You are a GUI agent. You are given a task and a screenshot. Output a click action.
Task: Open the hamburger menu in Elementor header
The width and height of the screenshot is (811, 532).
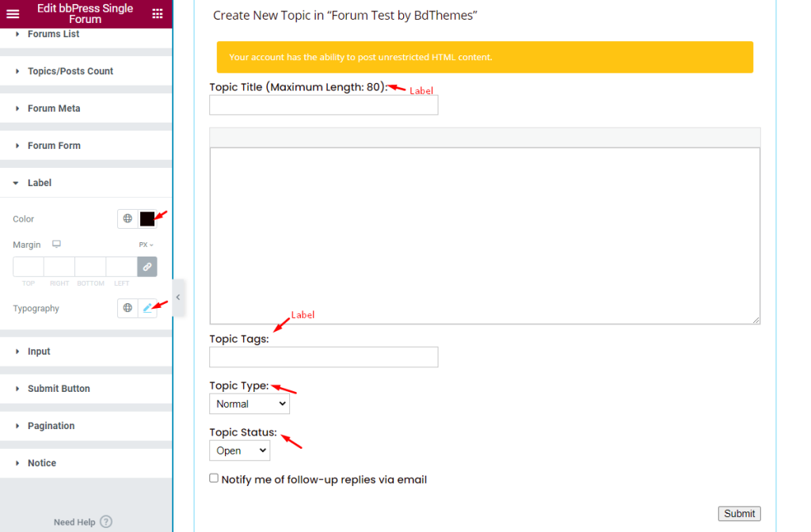pos(13,14)
